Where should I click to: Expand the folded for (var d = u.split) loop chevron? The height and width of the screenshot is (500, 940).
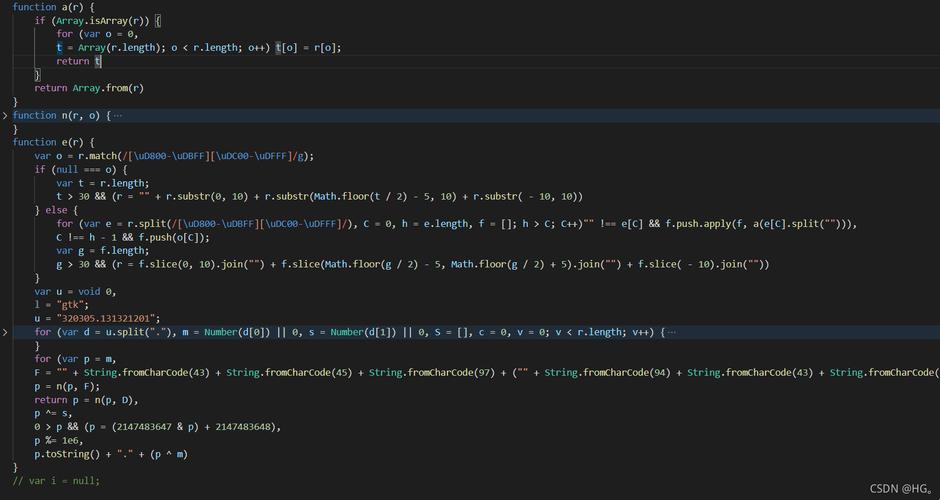point(5,332)
